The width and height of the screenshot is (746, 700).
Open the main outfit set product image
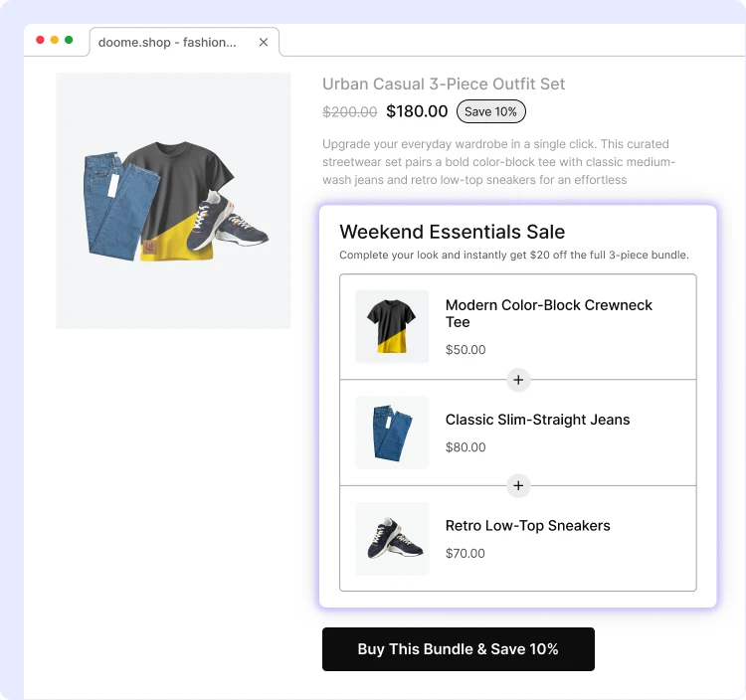coord(173,200)
